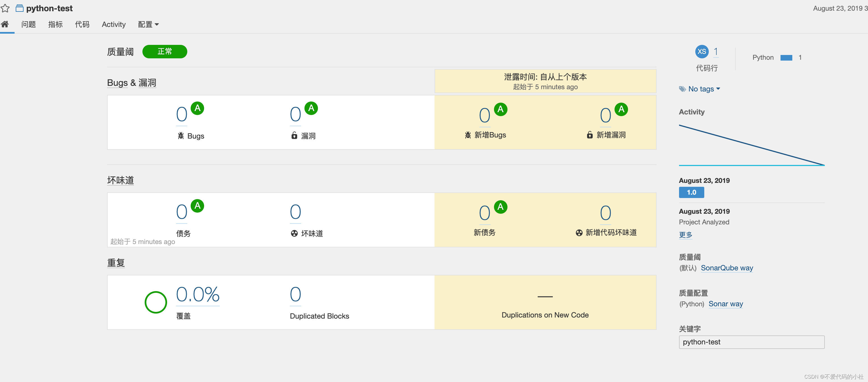Screen dimensions: 868x382
Task: Click the radiation icon next to 坏味道 metric
Action: point(294,233)
